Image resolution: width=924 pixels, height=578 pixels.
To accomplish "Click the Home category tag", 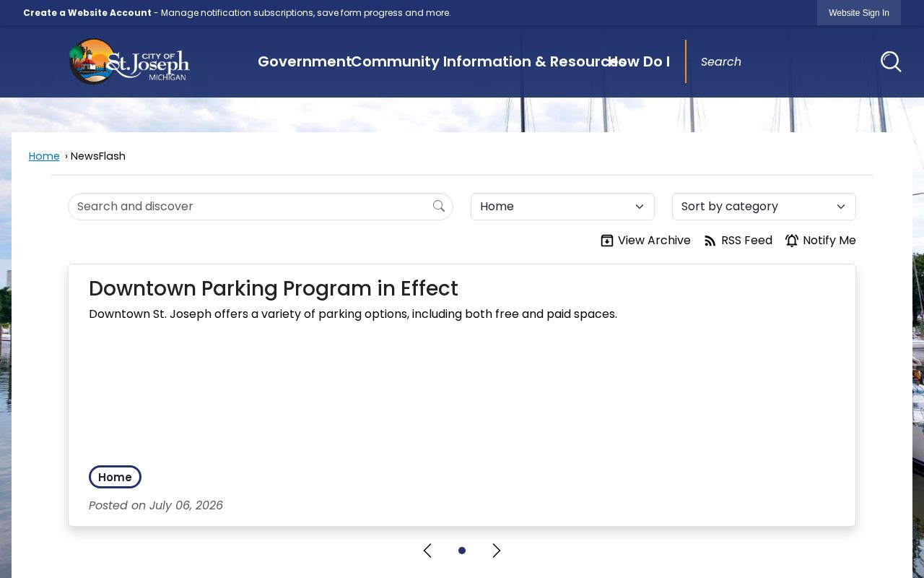I will coord(115,477).
